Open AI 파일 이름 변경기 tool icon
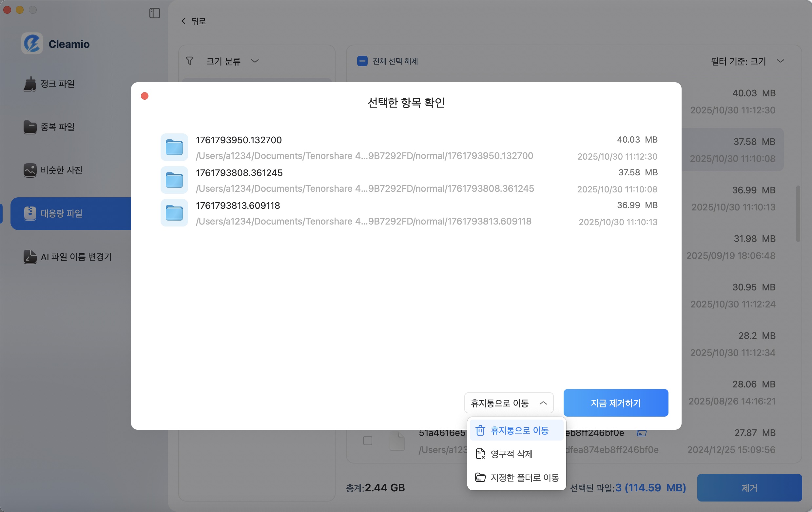 30,257
